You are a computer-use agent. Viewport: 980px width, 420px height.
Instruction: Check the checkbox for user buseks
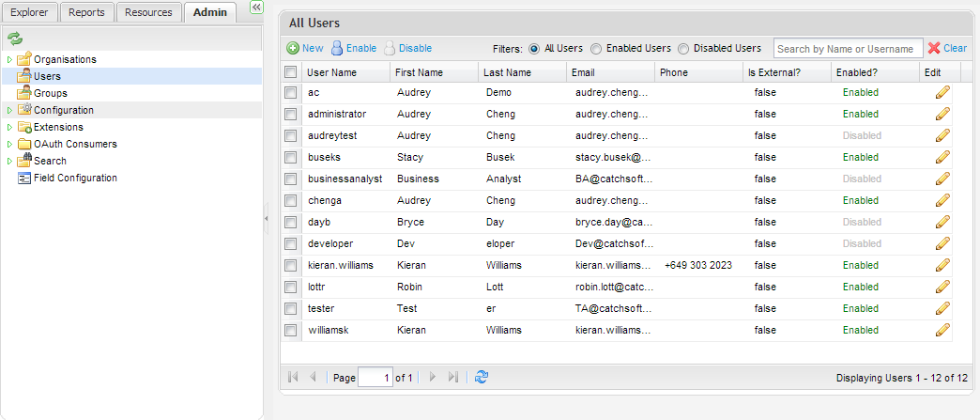click(x=291, y=157)
